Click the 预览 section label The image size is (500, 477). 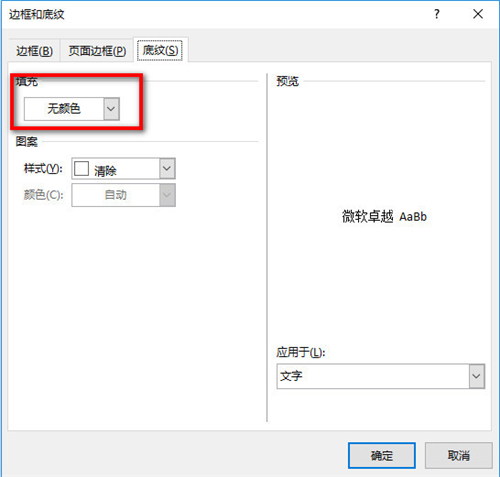pos(288,81)
